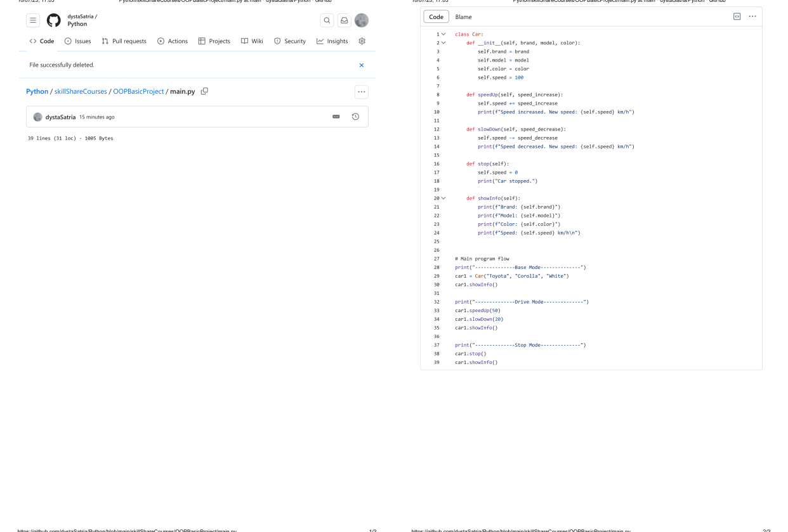Viewport: 788px width, 532px height.
Task: Expand the commit message ellipsis icon
Action: point(337,116)
